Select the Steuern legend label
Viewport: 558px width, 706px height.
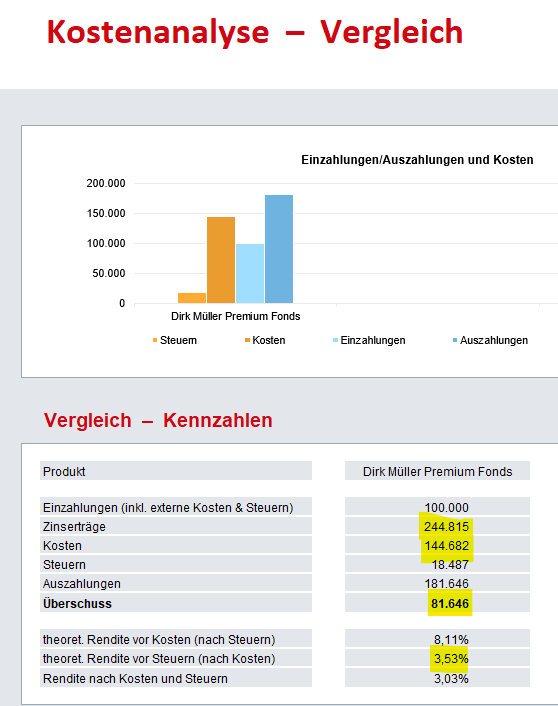pos(178,340)
